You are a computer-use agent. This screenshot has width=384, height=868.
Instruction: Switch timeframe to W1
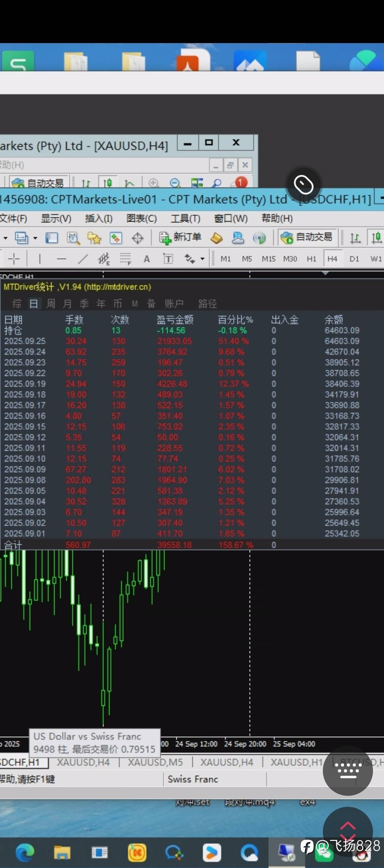tap(376, 259)
